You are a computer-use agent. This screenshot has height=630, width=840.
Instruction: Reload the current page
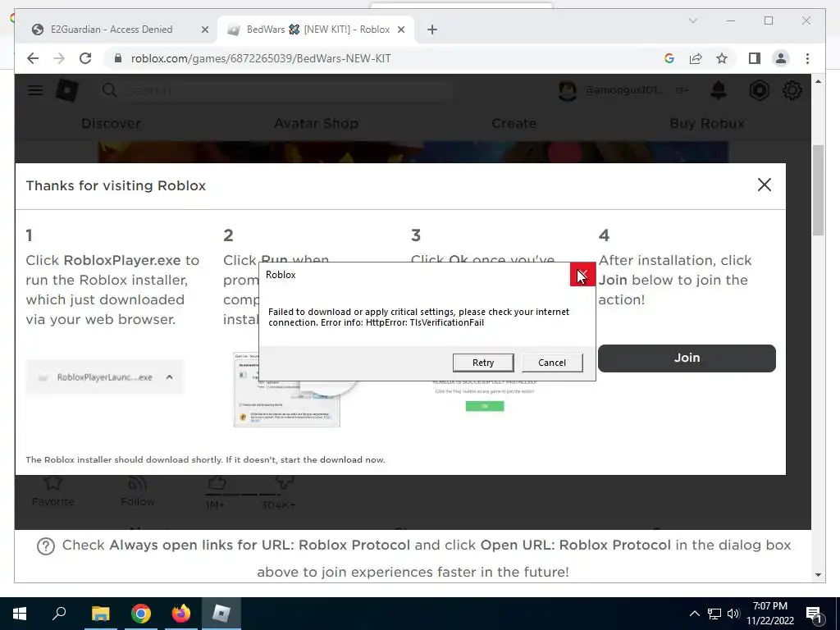(85, 58)
